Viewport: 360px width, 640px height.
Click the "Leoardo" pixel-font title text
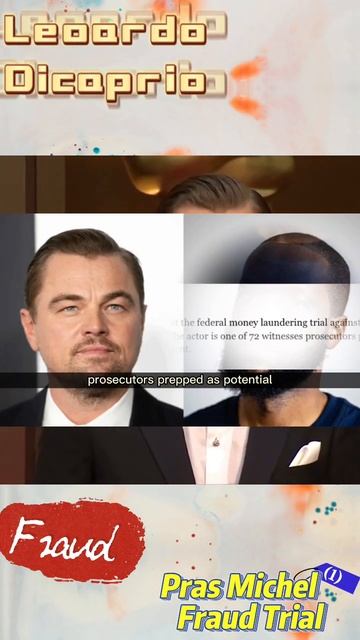tap(106, 31)
